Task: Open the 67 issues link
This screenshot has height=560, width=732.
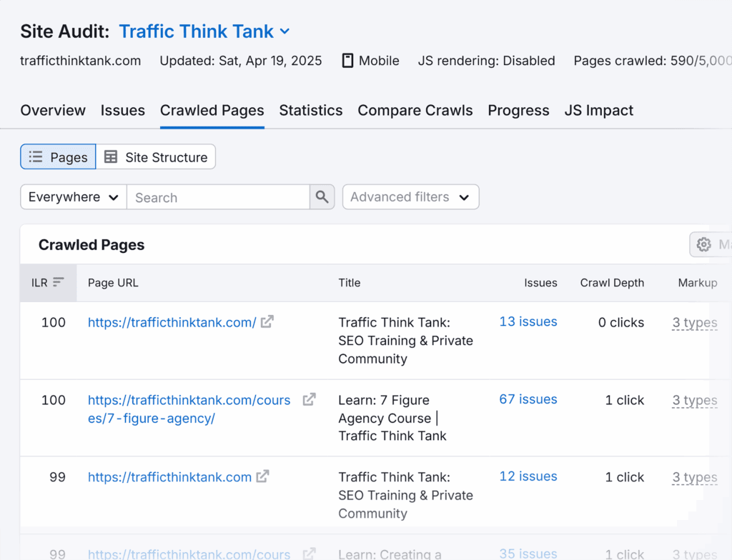Action: tap(528, 399)
